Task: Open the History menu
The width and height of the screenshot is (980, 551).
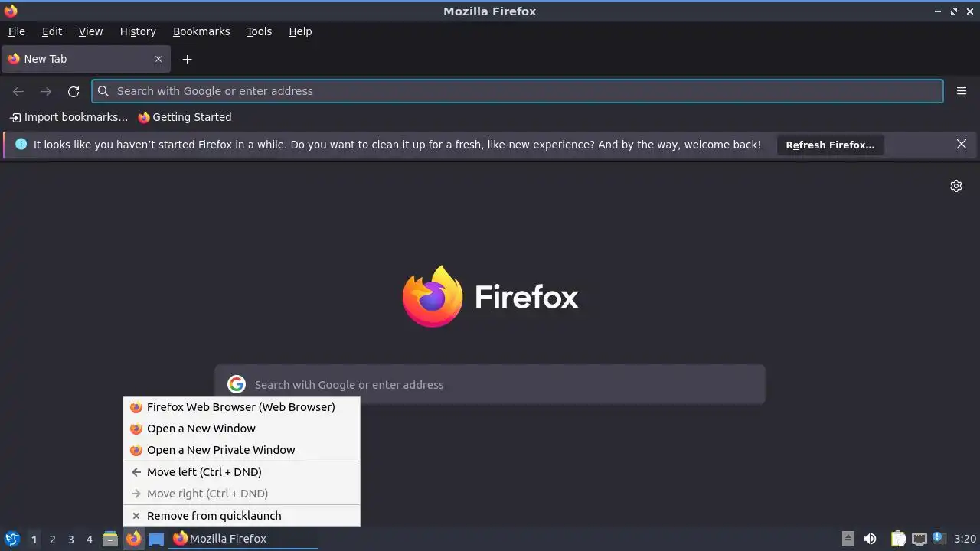Action: click(138, 31)
